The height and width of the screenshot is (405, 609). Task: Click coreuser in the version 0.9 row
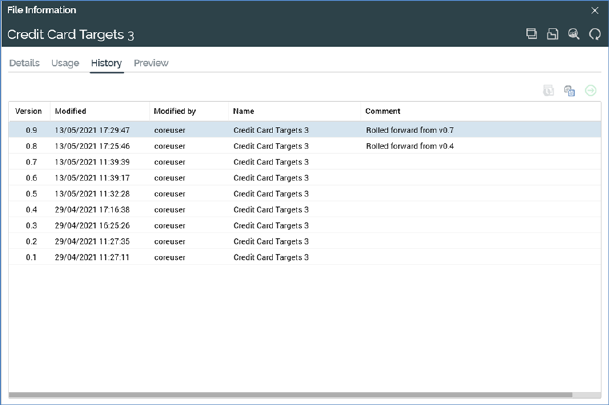pyautogui.click(x=170, y=130)
